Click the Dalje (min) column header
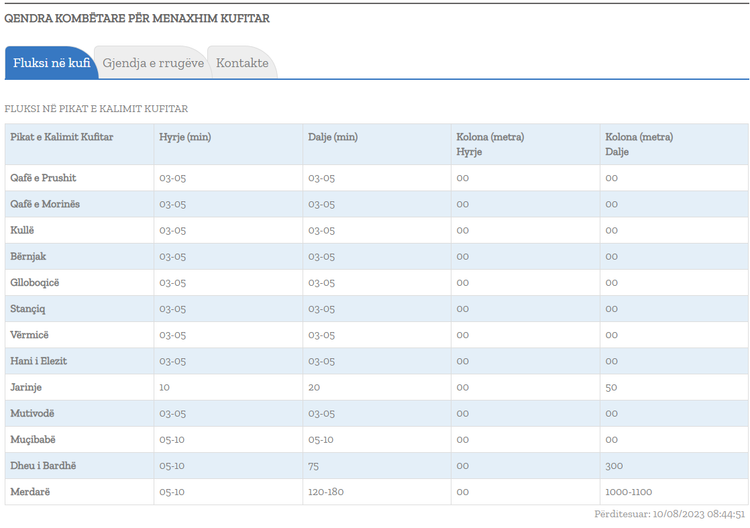Screen dimensions: 750x528 (x=333, y=137)
